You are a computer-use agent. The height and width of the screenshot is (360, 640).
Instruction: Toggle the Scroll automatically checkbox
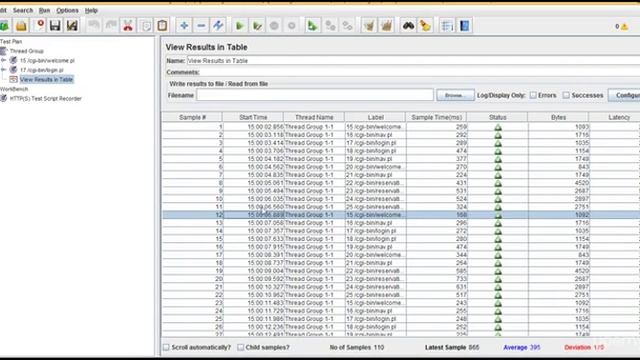click(166, 347)
